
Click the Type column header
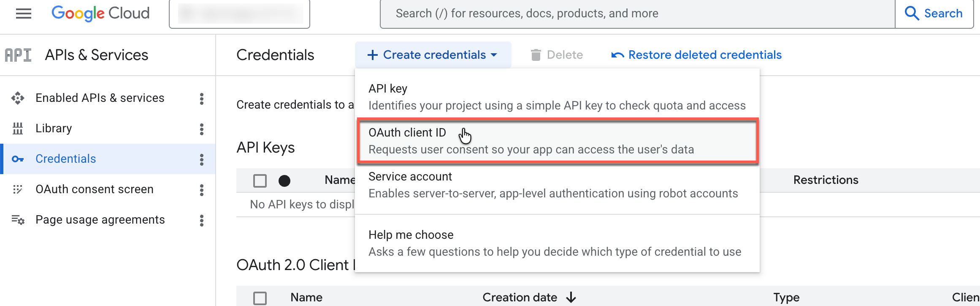pyautogui.click(x=786, y=298)
